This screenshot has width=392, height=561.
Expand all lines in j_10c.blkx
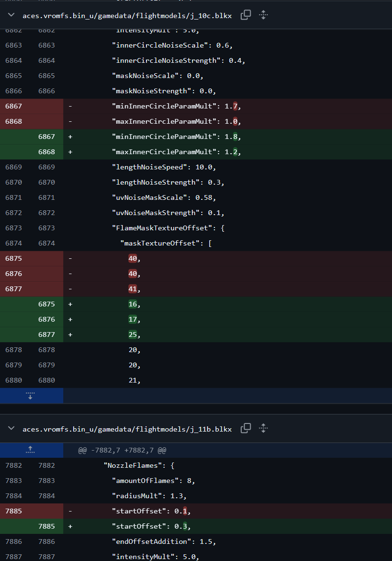(263, 15)
